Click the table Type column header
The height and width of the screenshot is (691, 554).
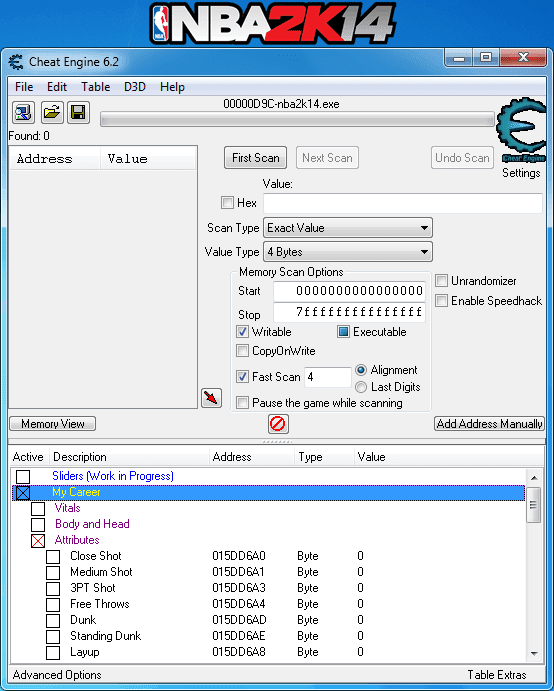click(x=324, y=457)
